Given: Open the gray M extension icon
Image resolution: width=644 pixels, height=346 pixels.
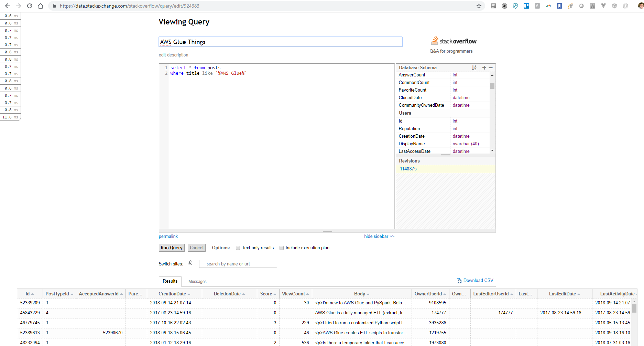Looking at the screenshot, I should point(592,6).
